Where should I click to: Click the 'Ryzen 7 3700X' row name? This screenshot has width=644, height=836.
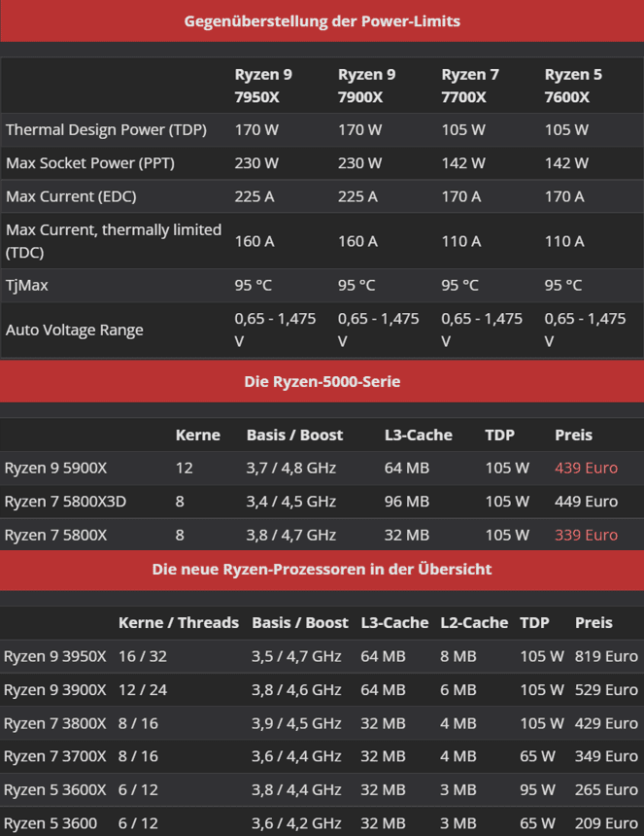(54, 756)
